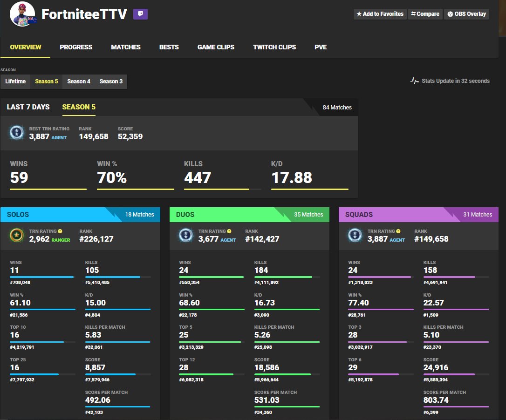Click the Duos Agent rank badge
This screenshot has width=506, height=420.
[x=186, y=235]
